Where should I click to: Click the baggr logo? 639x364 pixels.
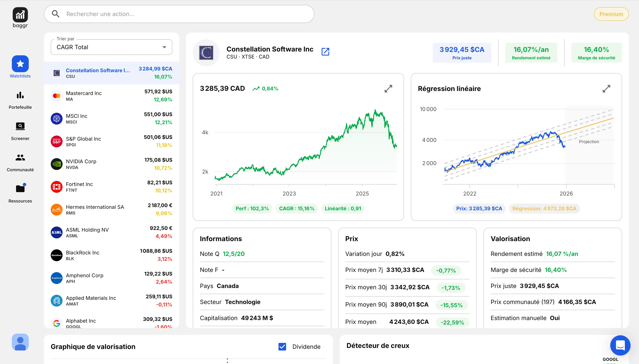click(20, 15)
